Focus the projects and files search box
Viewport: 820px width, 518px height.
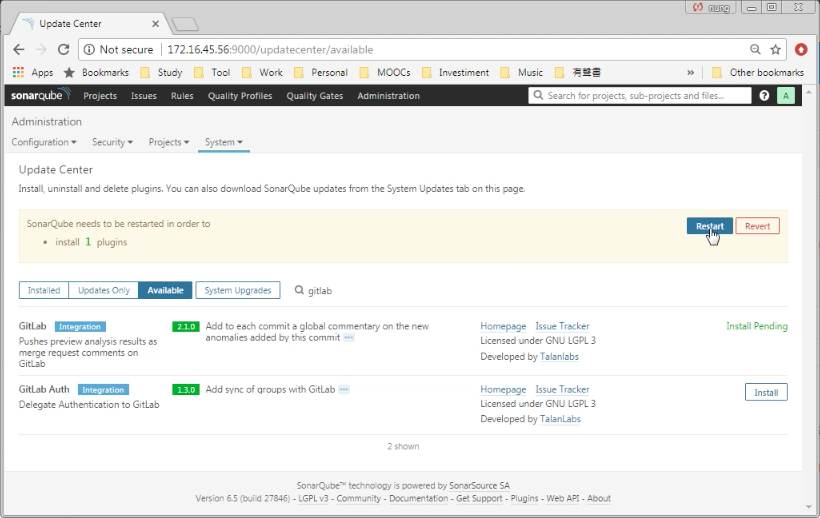tap(640, 96)
